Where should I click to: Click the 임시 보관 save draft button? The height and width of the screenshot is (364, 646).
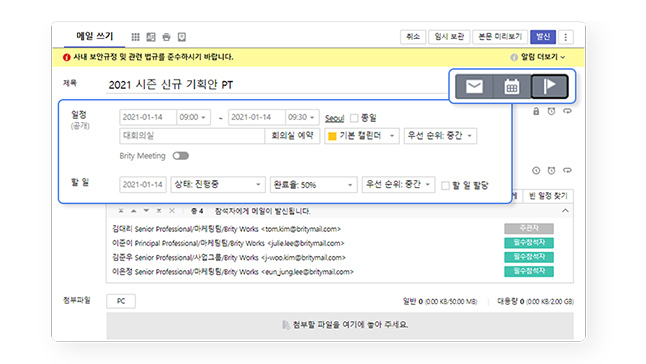point(449,37)
